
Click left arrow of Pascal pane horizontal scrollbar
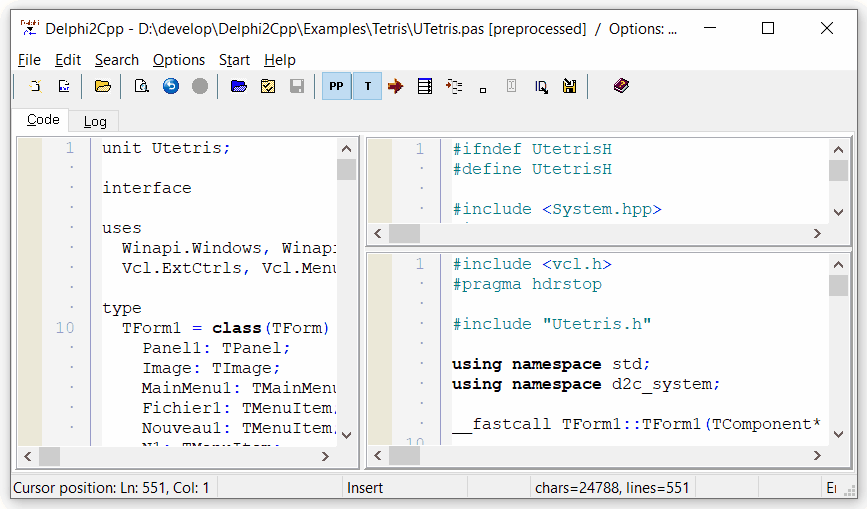[28, 456]
